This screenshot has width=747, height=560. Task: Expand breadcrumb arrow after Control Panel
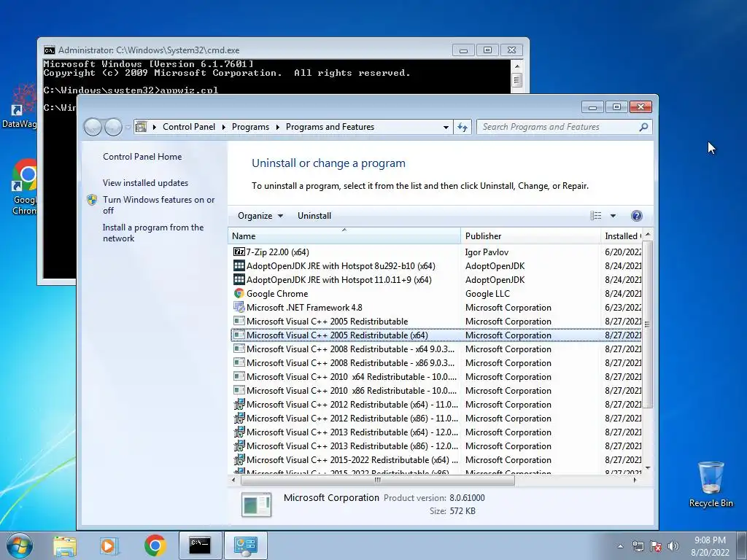(x=223, y=127)
